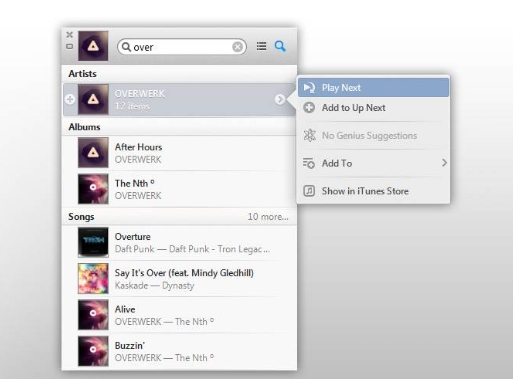Clear the search text 'over'
Image resolution: width=513 pixels, height=379 pixels.
[x=237, y=47]
